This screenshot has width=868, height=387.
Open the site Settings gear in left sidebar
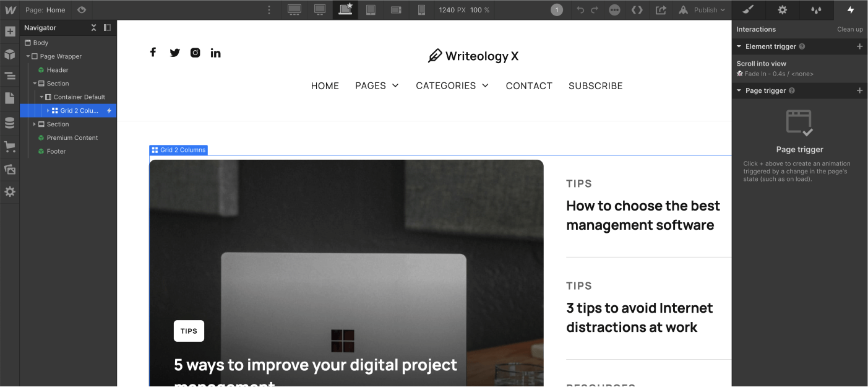pos(10,192)
